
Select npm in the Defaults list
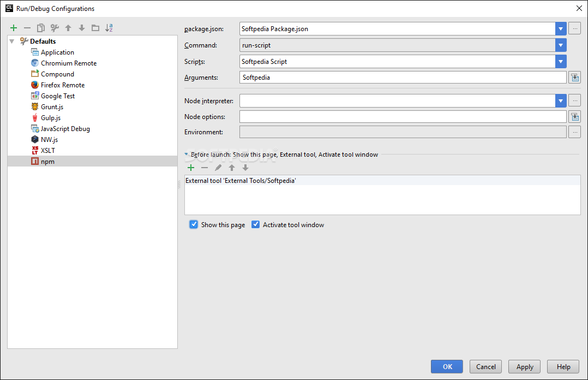tap(92, 161)
